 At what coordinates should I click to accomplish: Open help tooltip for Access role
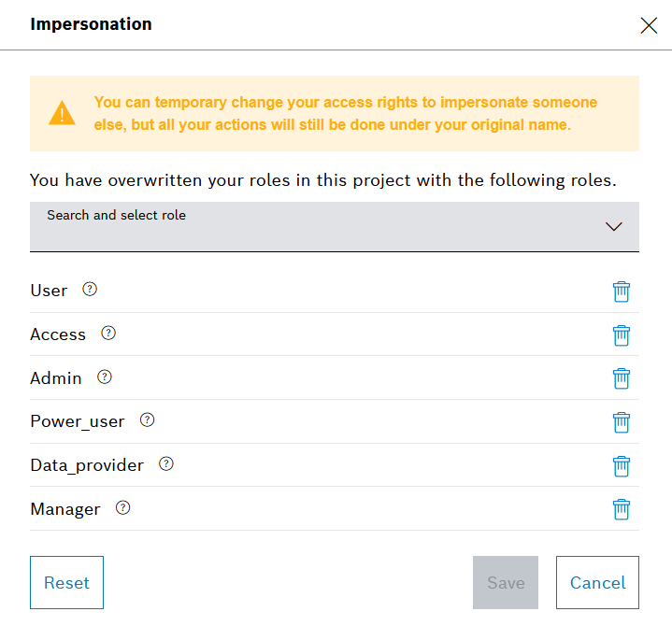[x=108, y=333]
